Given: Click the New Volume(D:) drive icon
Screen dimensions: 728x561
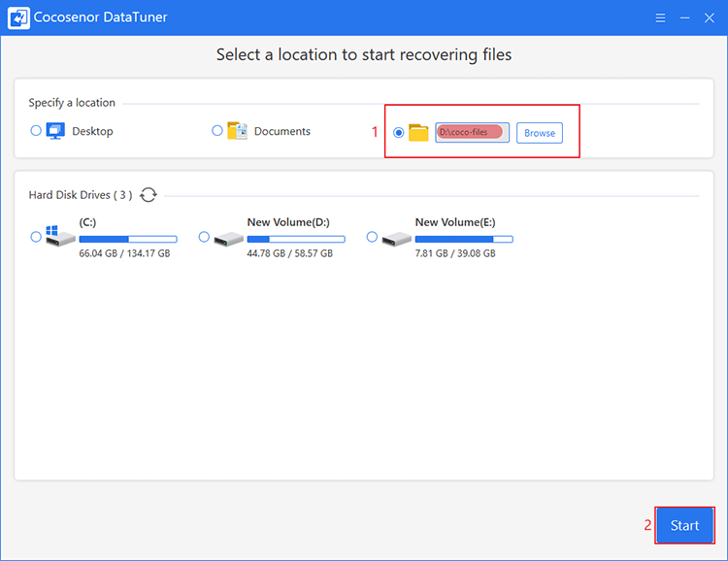Looking at the screenshot, I should coord(228,239).
